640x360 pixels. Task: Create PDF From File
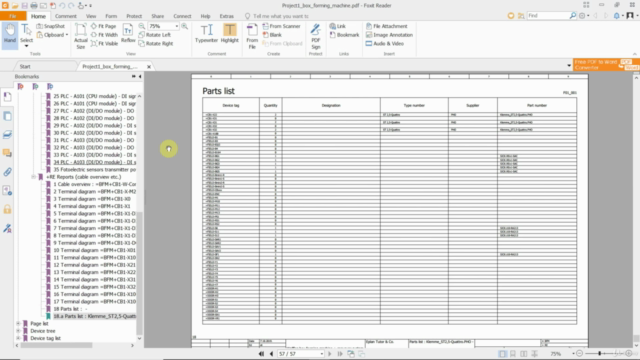click(252, 36)
